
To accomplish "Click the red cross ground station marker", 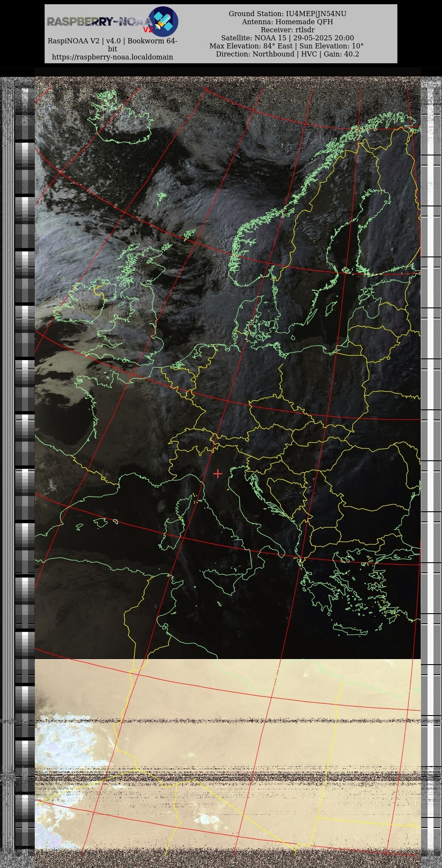I will click(218, 473).
